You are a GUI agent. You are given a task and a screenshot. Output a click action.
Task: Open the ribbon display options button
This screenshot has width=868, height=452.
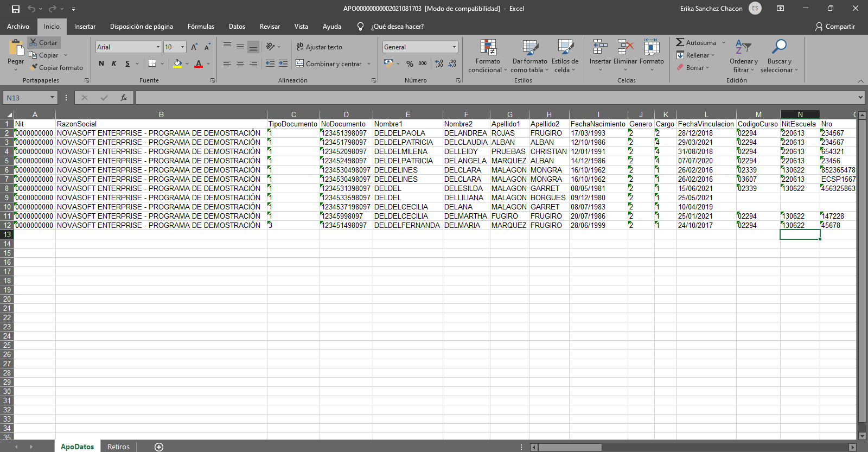780,8
